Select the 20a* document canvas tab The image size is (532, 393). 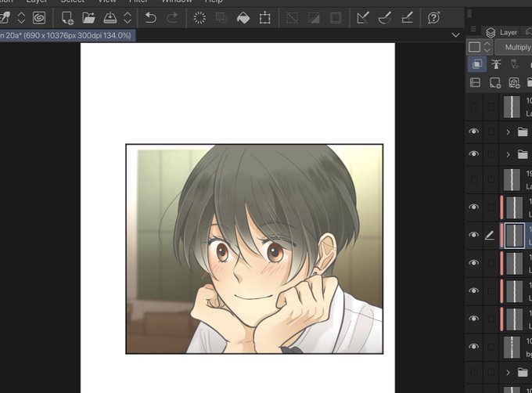pos(67,35)
